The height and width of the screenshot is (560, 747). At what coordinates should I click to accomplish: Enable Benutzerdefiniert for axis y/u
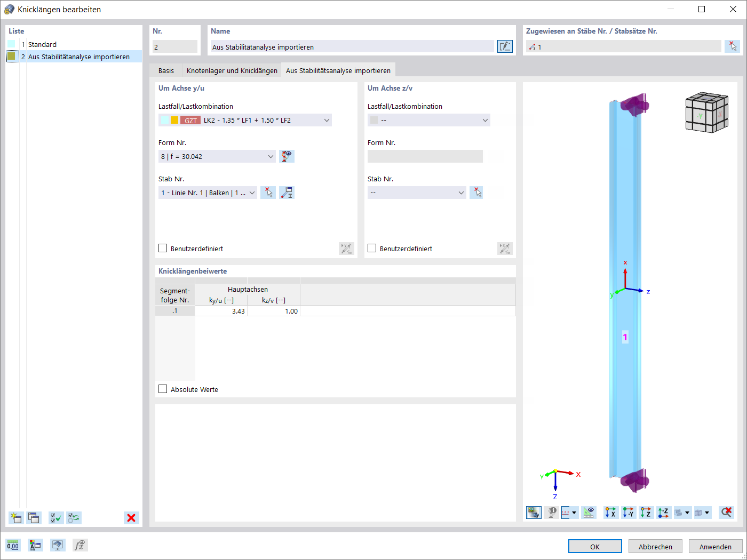tap(163, 248)
